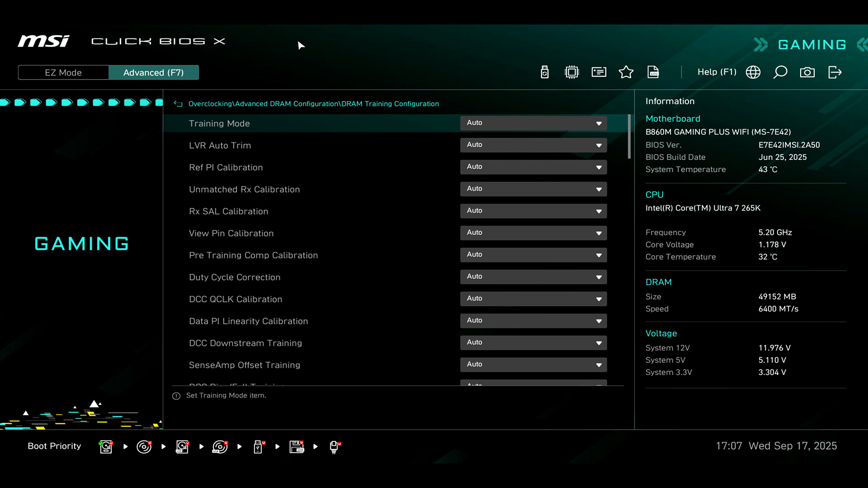Viewport: 868px width, 488px height.
Task: Select the Advanced (F7) tab
Action: [x=153, y=73]
